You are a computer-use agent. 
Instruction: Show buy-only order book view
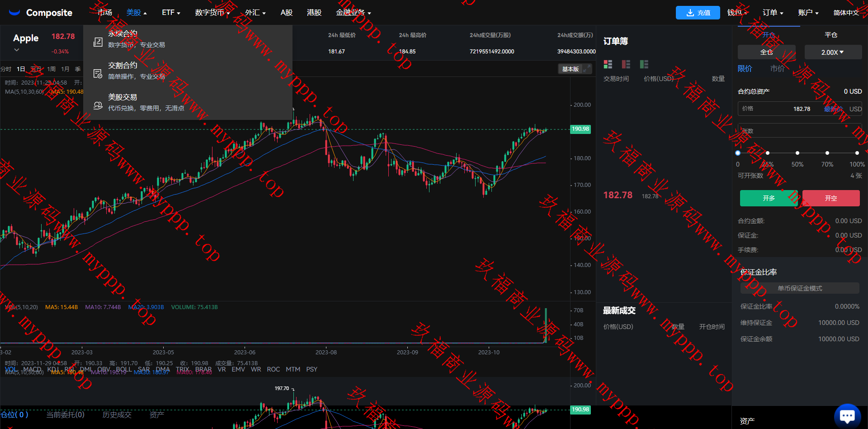tap(644, 64)
